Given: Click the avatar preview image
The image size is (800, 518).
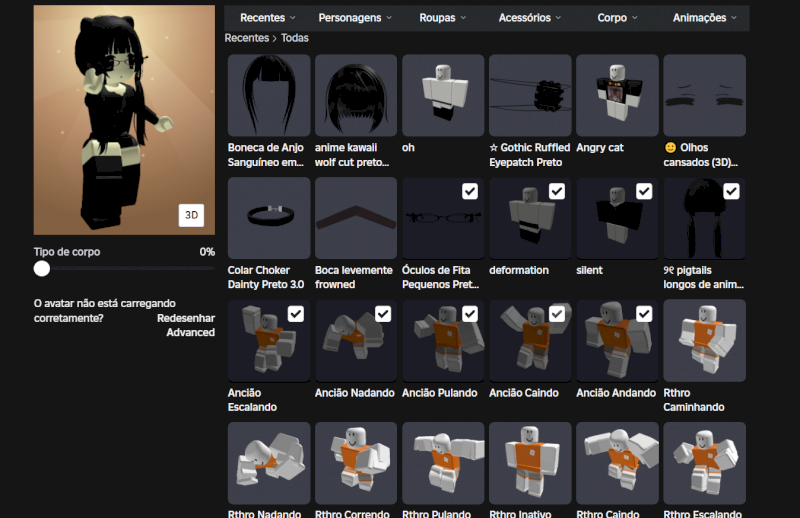Looking at the screenshot, I should 124,120.
